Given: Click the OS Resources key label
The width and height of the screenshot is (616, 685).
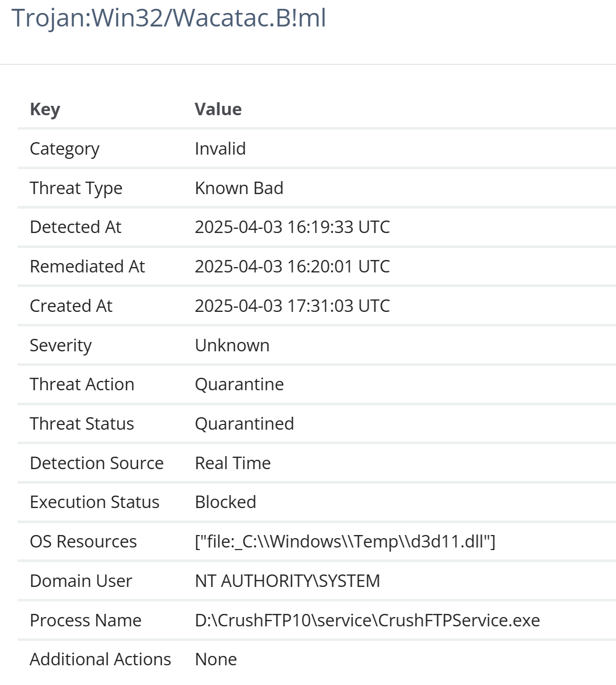Looking at the screenshot, I should click(83, 542).
